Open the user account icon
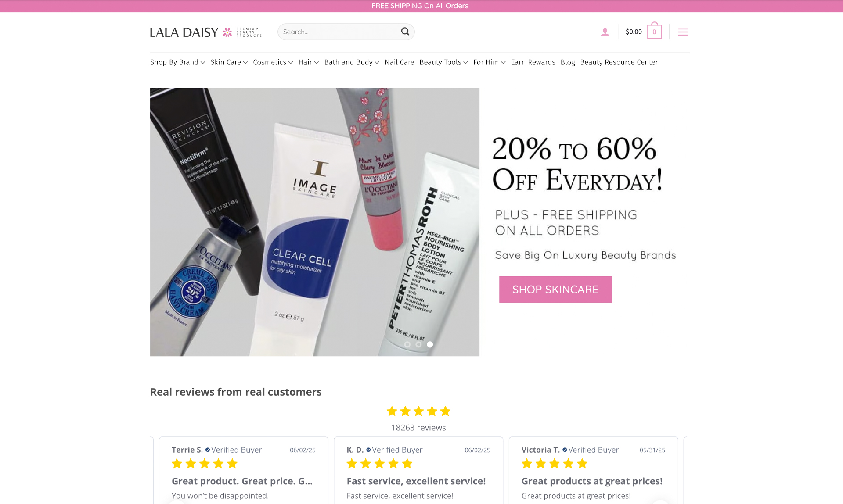The image size is (843, 504). (x=605, y=32)
